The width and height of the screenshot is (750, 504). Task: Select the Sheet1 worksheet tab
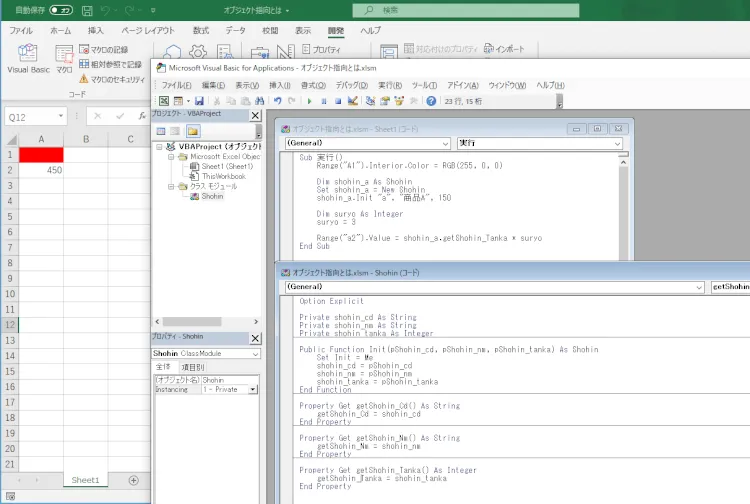tap(85, 480)
